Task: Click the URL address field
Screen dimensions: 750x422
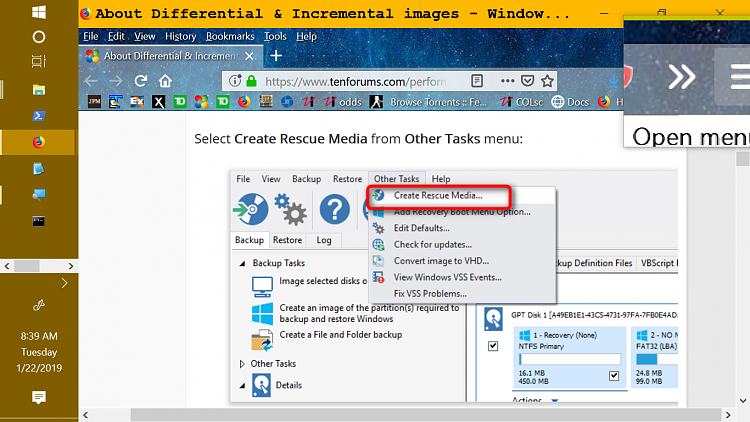Action: pos(356,81)
